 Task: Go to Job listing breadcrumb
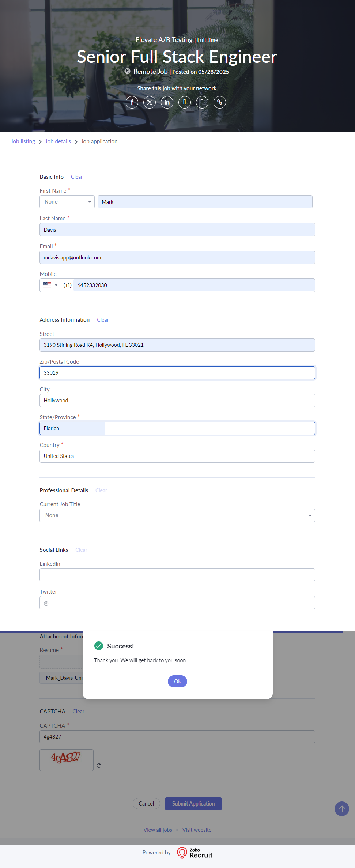coord(23,141)
